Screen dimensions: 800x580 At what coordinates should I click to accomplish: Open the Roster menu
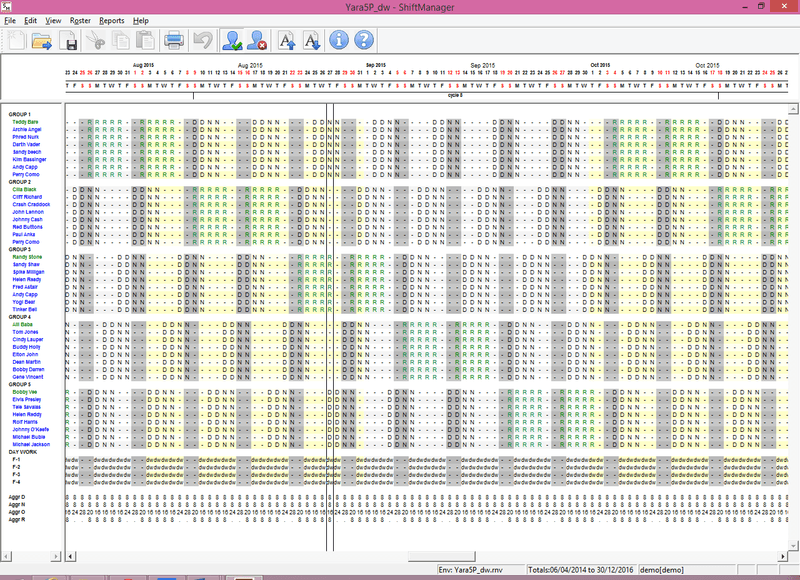pos(80,20)
